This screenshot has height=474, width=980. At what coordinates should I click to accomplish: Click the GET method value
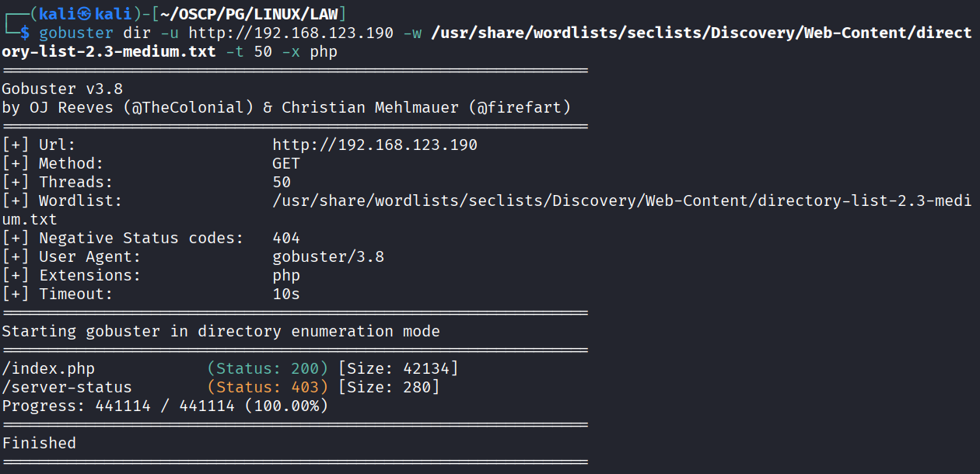[x=286, y=163]
